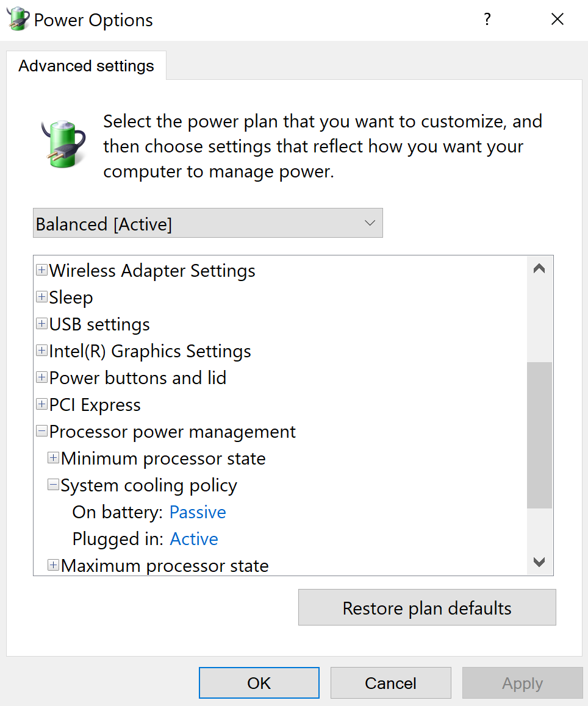Click the question mark help icon
The height and width of the screenshot is (706, 588).
point(487,19)
